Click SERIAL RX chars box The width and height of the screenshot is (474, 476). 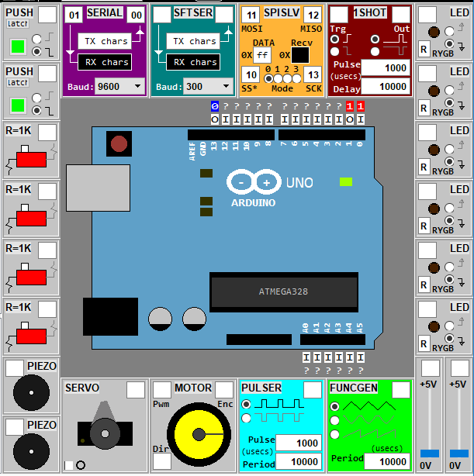pos(105,62)
